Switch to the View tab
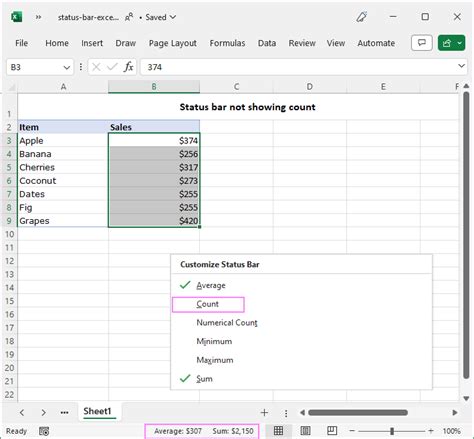474x439 pixels. [x=336, y=43]
